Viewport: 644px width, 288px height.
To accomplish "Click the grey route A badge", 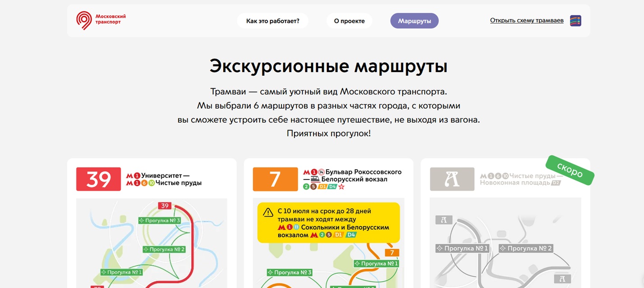I will (452, 179).
